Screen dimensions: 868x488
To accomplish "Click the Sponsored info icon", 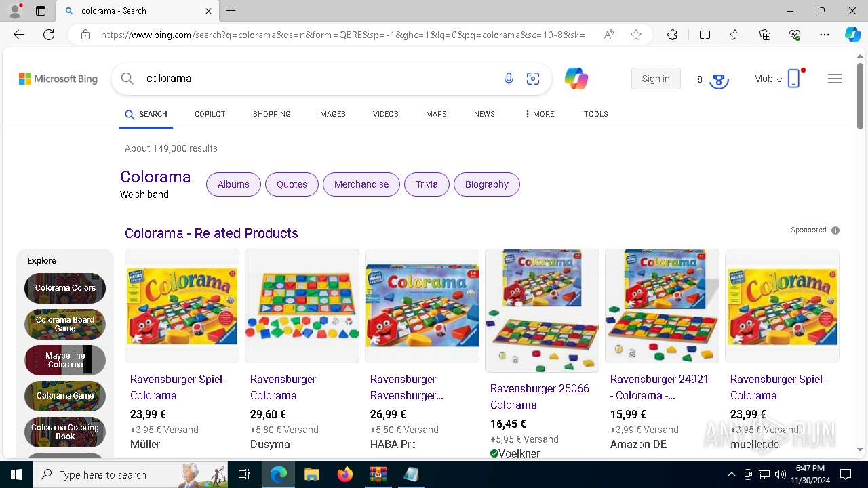I will point(835,230).
